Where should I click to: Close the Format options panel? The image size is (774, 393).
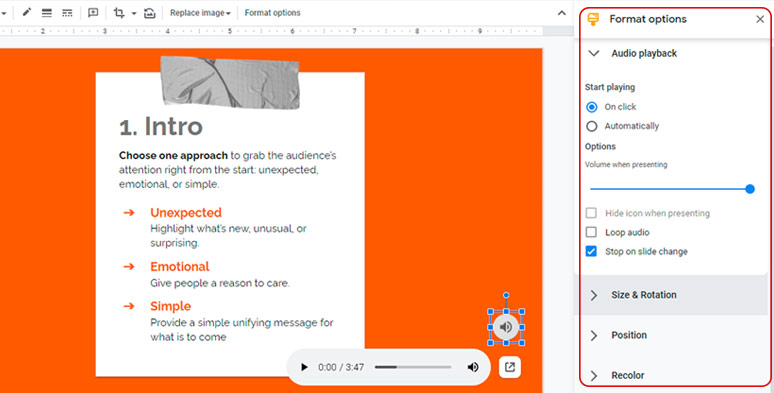click(x=760, y=19)
